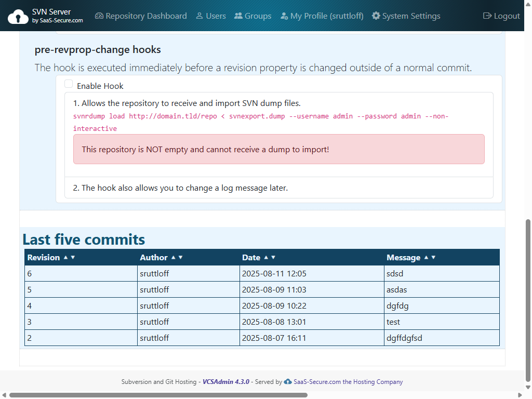Click the SVN Server cloud logo
Viewport: 532px width, 399px height.
(19, 15)
